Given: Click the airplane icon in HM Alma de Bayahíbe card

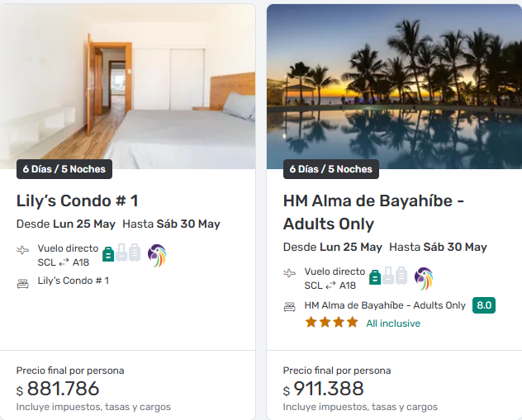Looking at the screenshot, I should (x=289, y=272).
